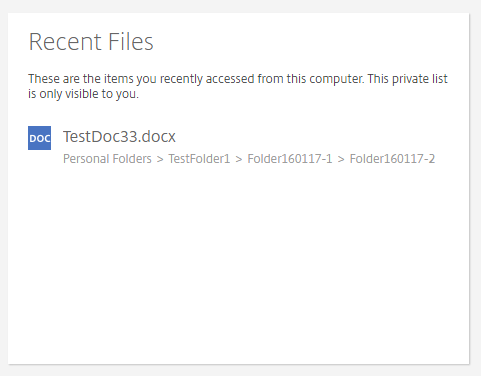This screenshot has height=376, width=481.
Task: Click the chevron after TestFolder1
Action: point(239,160)
